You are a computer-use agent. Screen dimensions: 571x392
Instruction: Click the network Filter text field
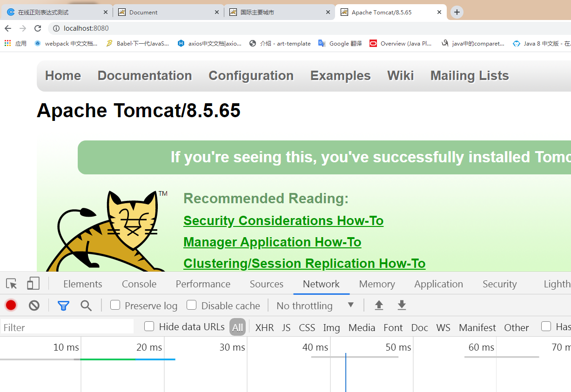pyautogui.click(x=67, y=327)
